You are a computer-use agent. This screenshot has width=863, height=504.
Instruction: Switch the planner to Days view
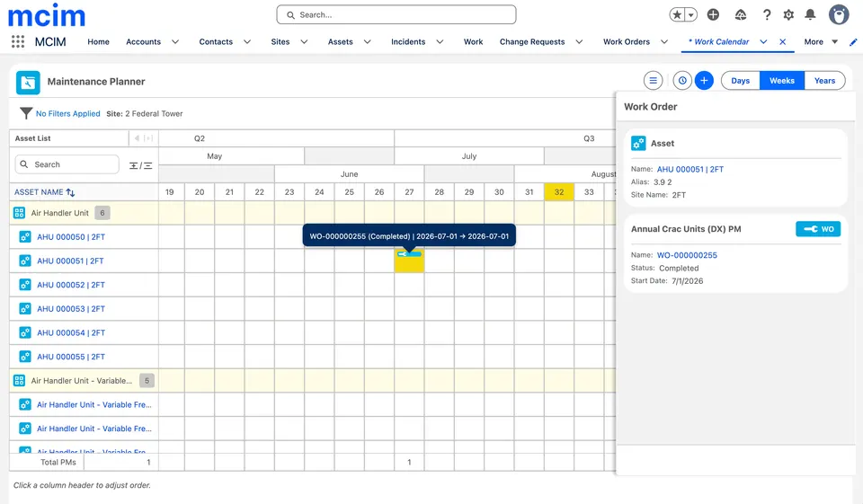740,80
